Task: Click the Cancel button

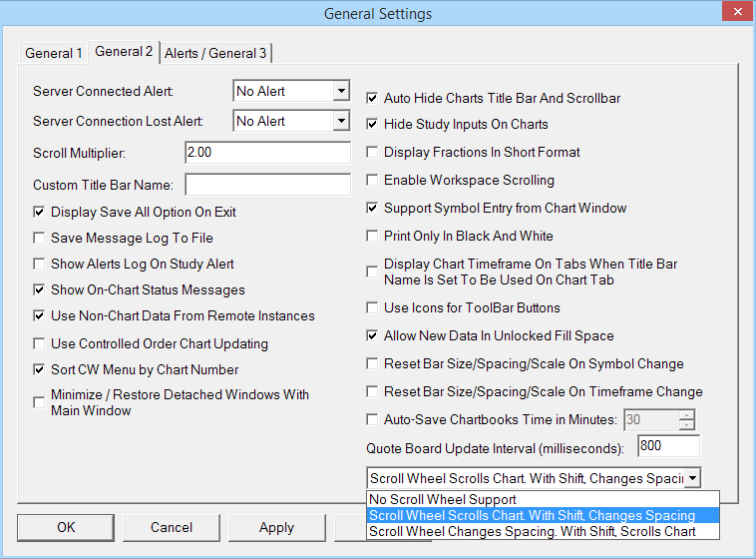Action: click(172, 527)
